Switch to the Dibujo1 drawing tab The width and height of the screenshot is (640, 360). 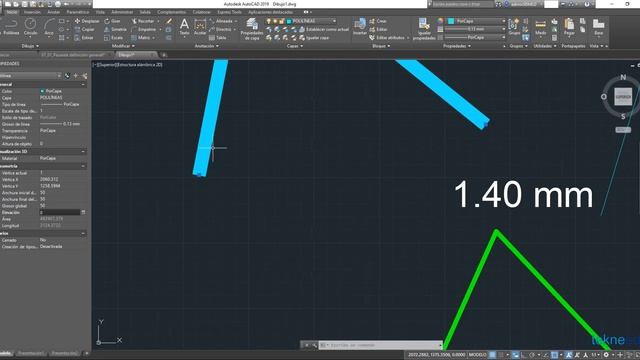point(135,55)
